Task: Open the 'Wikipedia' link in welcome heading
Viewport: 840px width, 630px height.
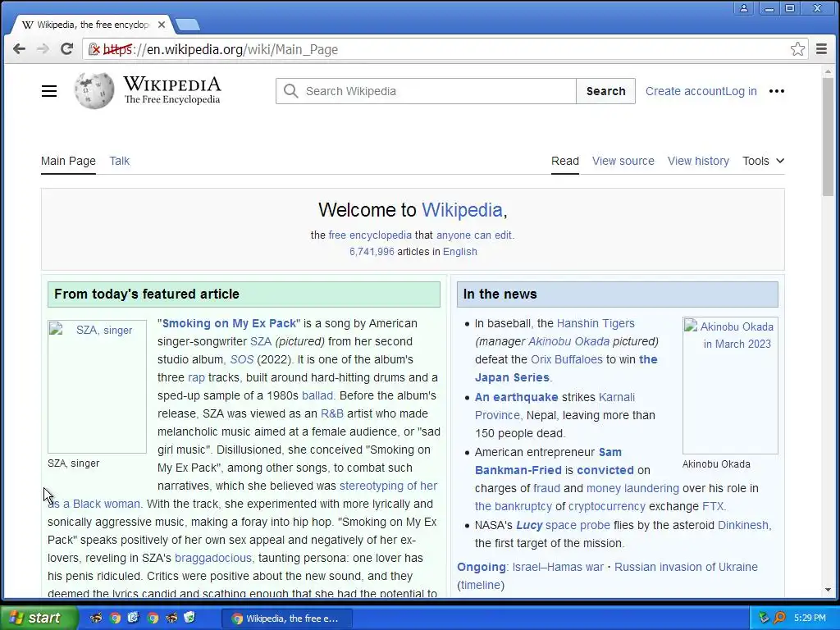Action: click(462, 210)
